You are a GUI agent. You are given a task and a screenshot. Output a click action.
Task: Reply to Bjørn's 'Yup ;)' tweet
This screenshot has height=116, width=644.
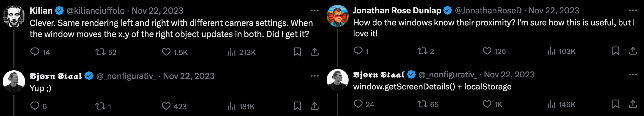click(35, 106)
